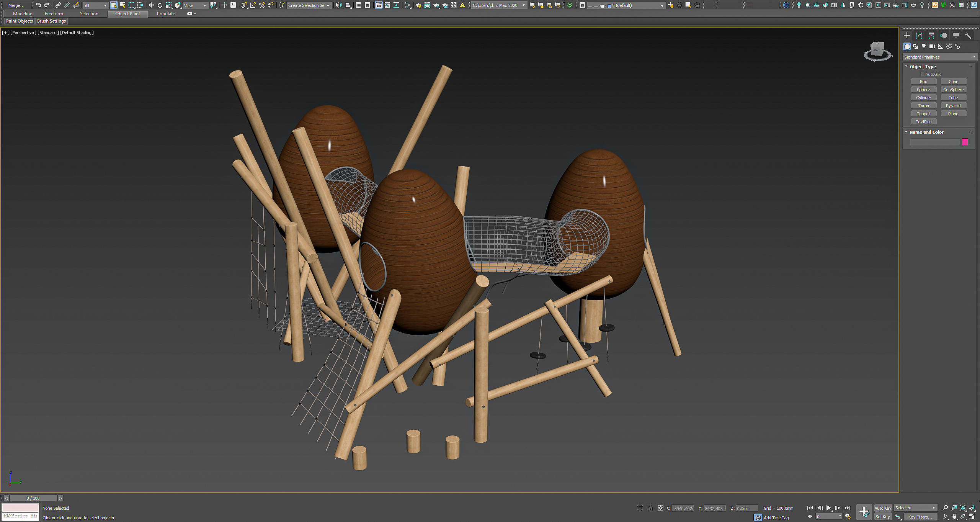Viewport: 980px width, 522px height.
Task: Click the Merge... toolbar button
Action: pyautogui.click(x=16, y=5)
